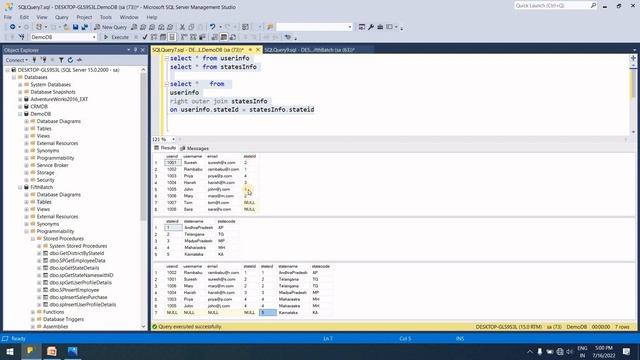Collapse the first select statement region
This screenshot has width=640, height=360.
[166, 58]
